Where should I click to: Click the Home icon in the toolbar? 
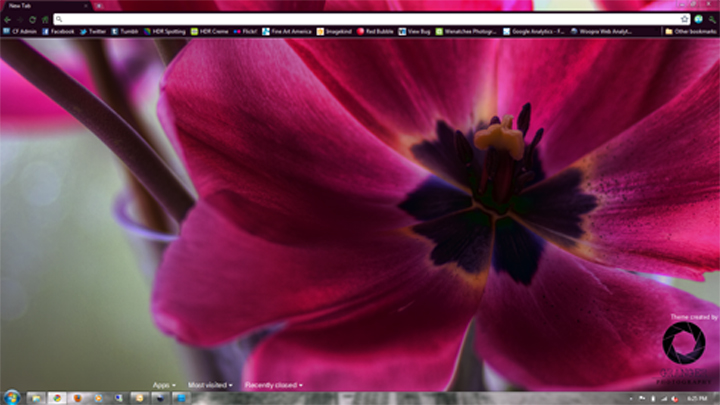click(45, 19)
